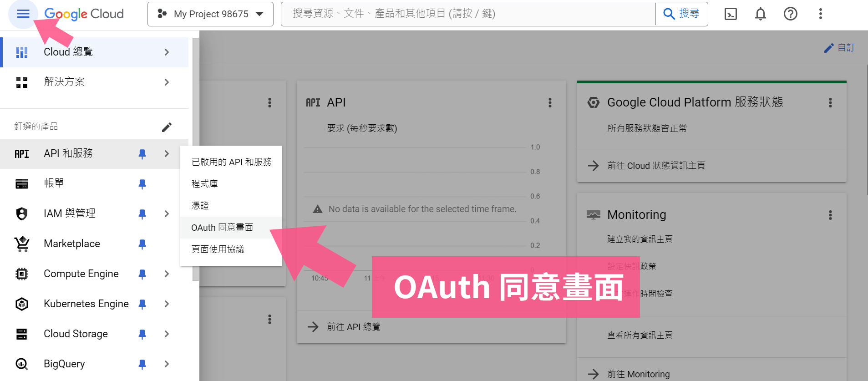Click the navigation menu vertical scrollbar
The image size is (868, 381).
click(x=196, y=159)
